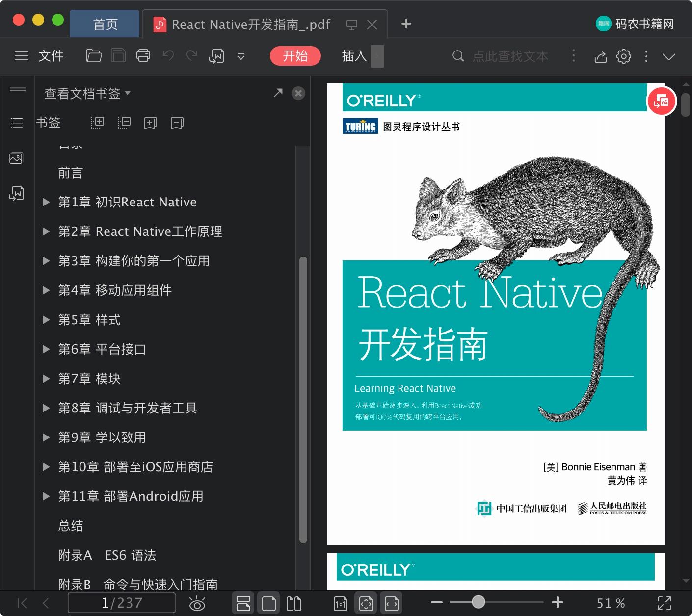Select the 插入 ribbon tab

coord(354,56)
